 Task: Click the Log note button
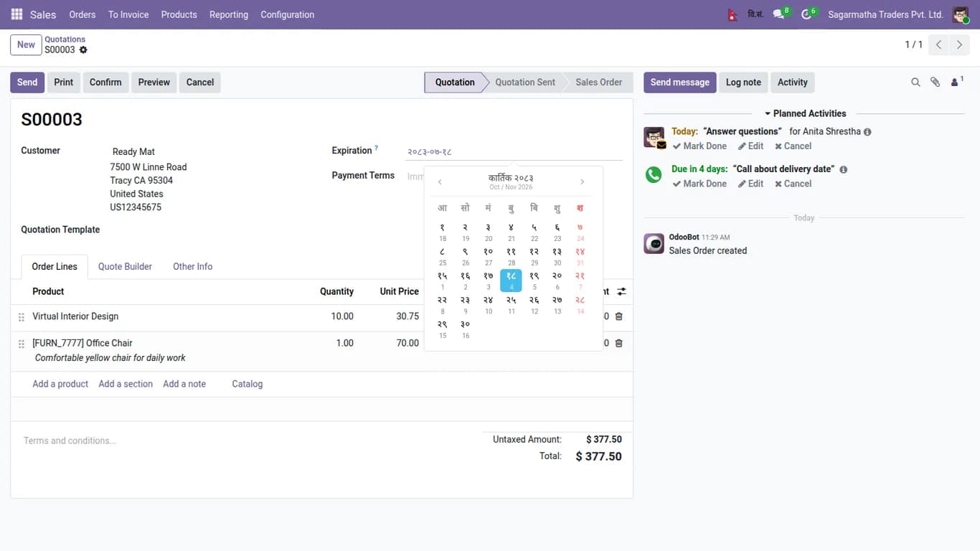coord(743,83)
